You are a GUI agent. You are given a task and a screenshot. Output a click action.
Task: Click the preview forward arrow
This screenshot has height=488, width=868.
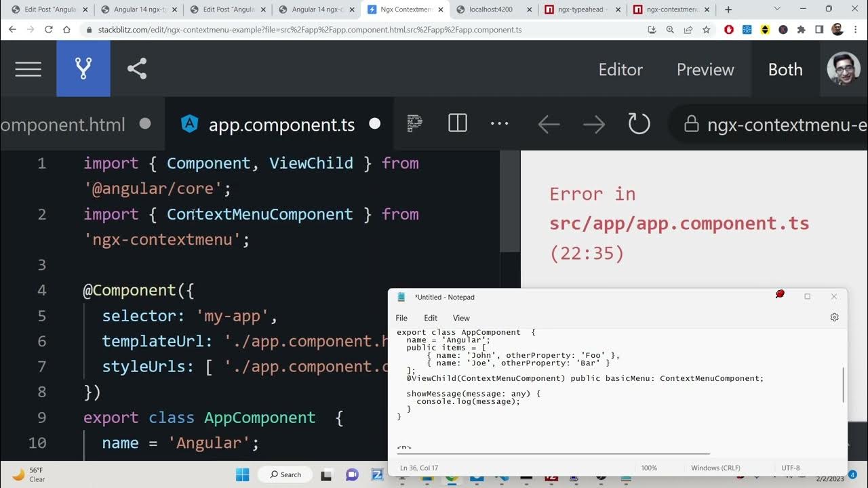pos(594,125)
